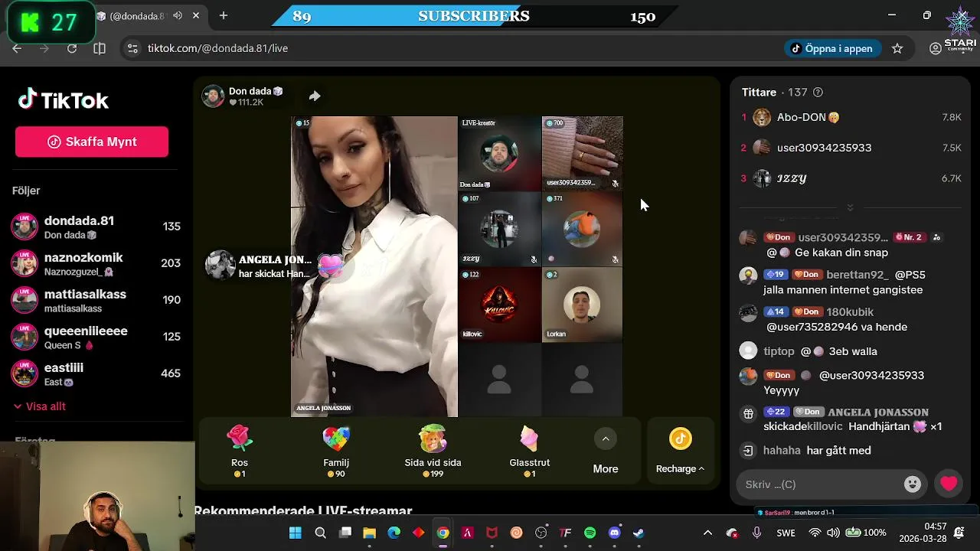Viewport: 980px width, 551px height.
Task: Open the Chrome profile icon in toolbar
Action: point(936,48)
